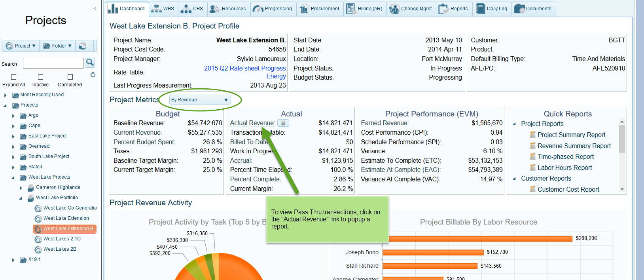Collapse the West Lake Projects arrow
The image size is (644, 280).
13,177
